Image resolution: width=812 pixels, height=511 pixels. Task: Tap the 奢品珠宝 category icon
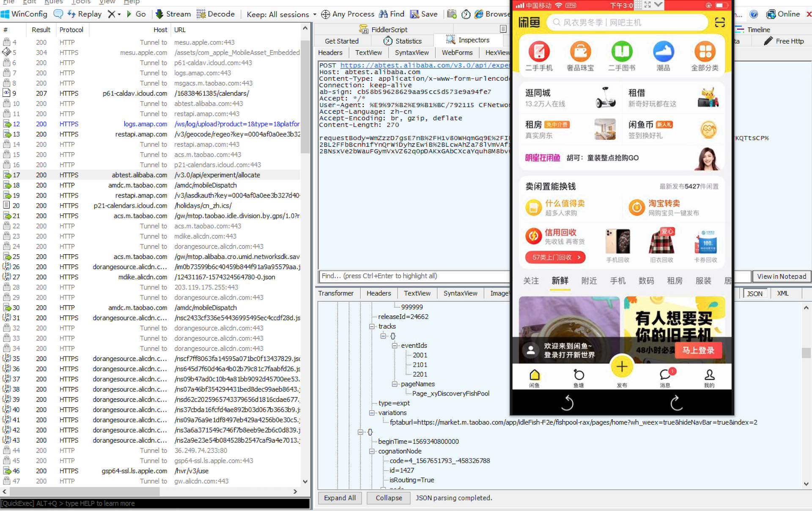click(580, 52)
